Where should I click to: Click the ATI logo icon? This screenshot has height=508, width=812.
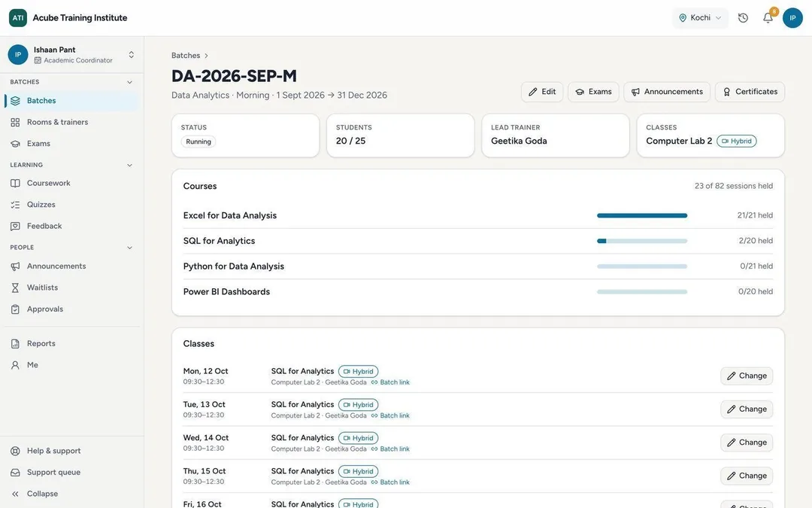pyautogui.click(x=18, y=17)
